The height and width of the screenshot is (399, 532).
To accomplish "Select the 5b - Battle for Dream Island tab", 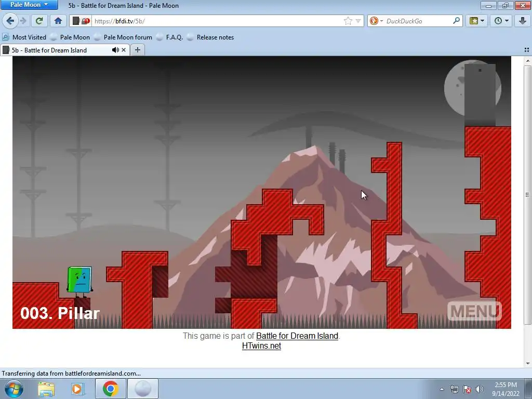I will 49,50.
